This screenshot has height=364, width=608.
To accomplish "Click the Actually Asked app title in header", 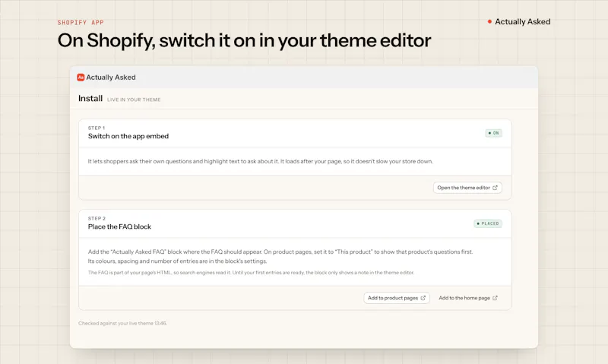I will [x=111, y=78].
